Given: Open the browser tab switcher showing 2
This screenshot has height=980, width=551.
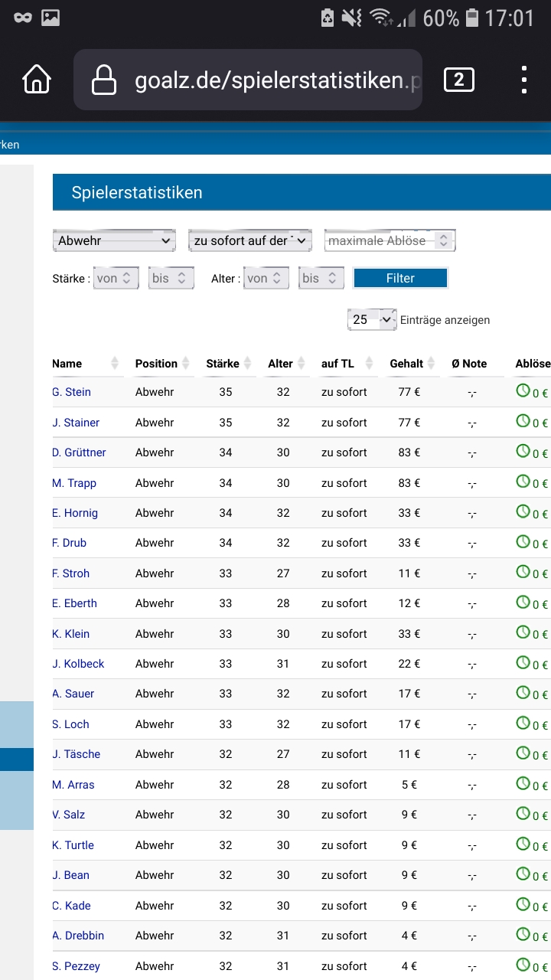Looking at the screenshot, I should (x=458, y=80).
